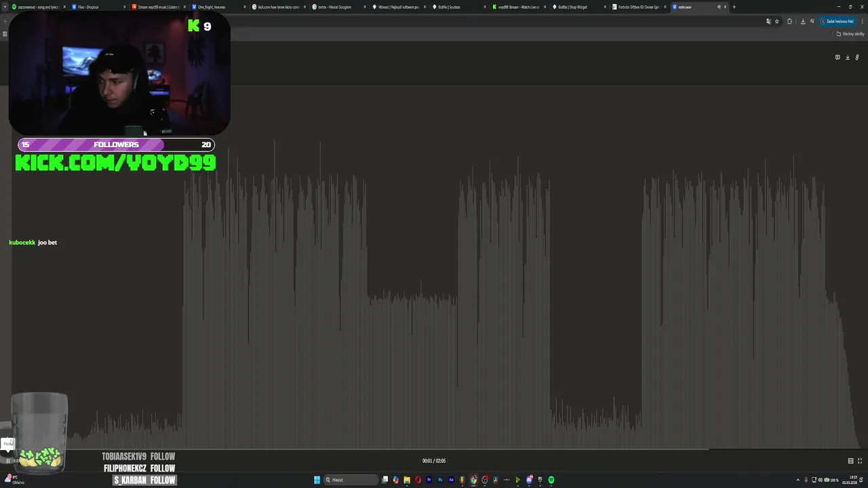Bookmark this page with the star icon

[777, 21]
